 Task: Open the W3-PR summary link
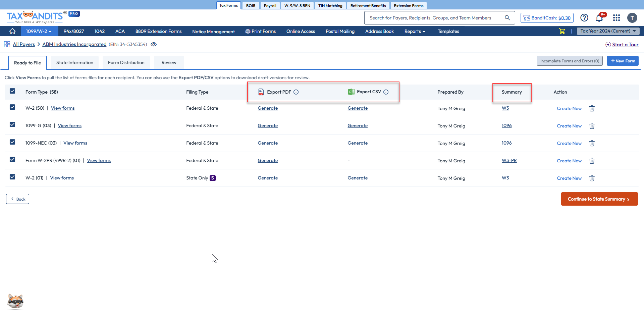click(x=509, y=160)
